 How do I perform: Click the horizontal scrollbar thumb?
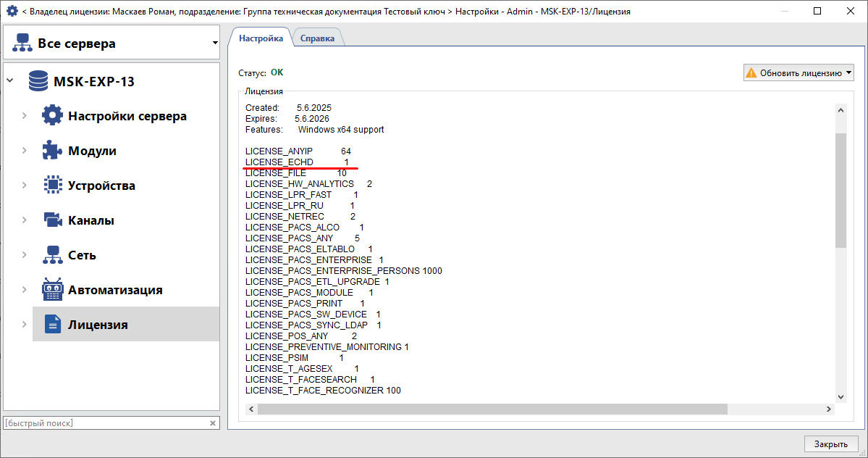tap(492, 409)
